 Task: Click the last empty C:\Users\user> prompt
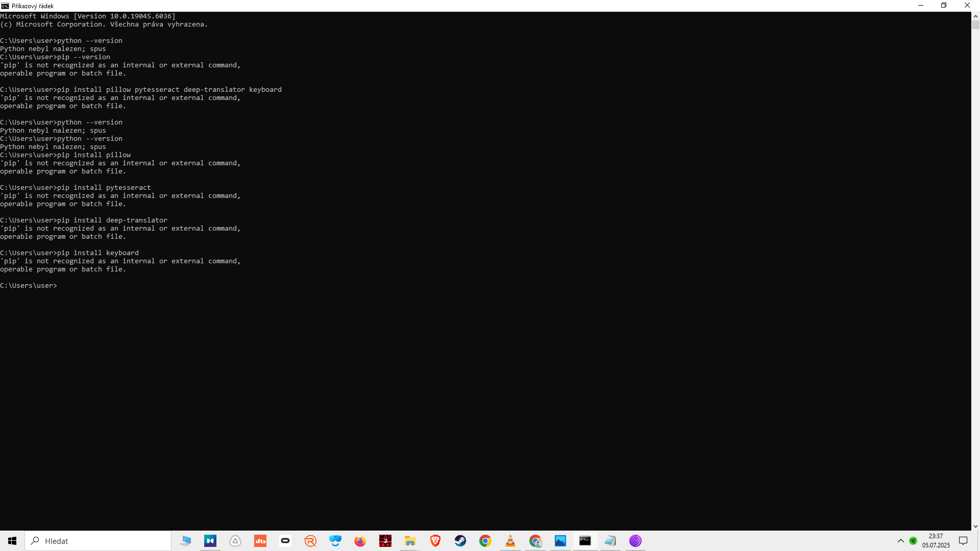(x=29, y=286)
